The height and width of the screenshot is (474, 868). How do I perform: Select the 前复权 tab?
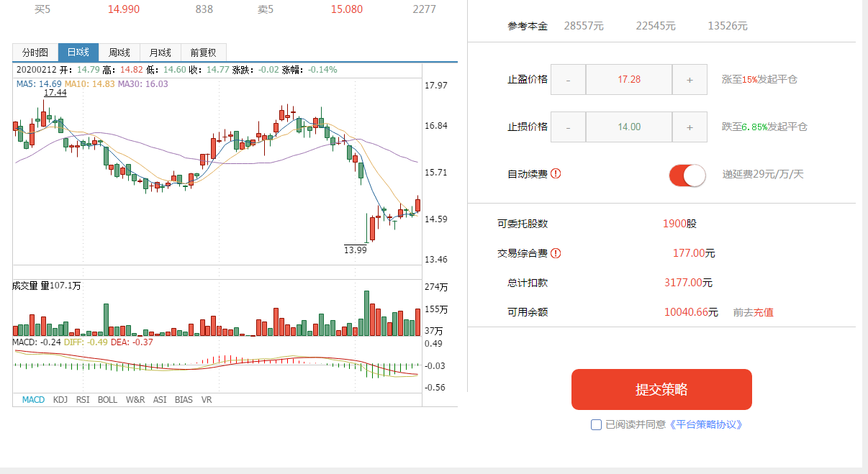point(204,53)
